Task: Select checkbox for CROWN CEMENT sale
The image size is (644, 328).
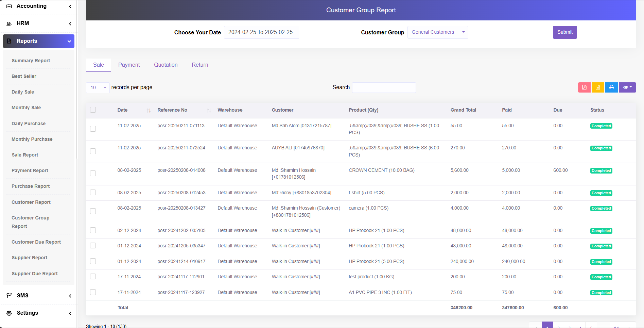Action: 93,174
